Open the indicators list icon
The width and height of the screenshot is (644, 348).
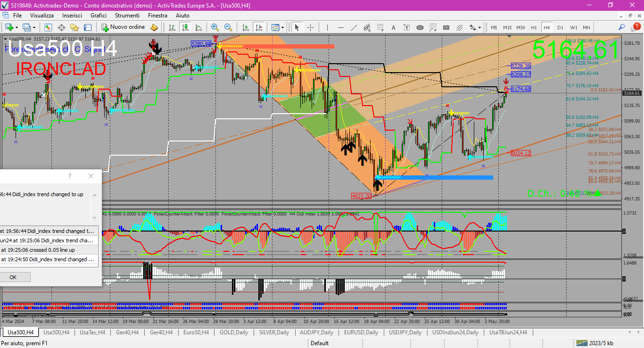pyautogui.click(x=275, y=27)
